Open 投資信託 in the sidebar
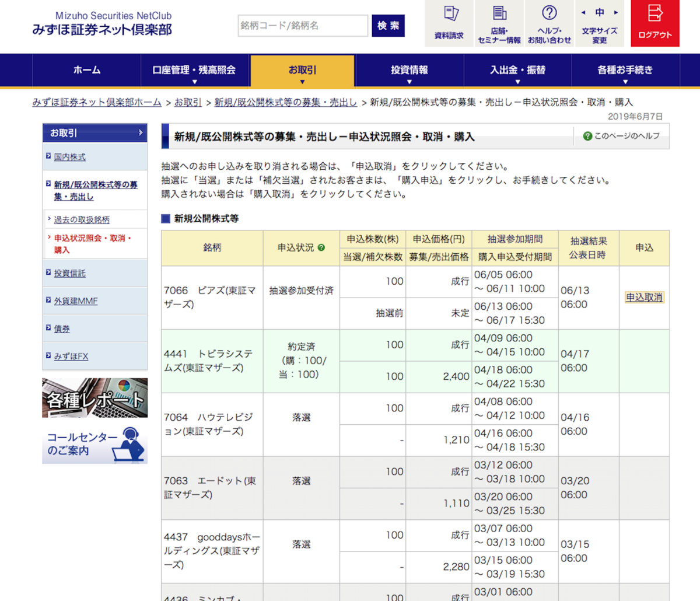700x601 pixels. tap(69, 273)
